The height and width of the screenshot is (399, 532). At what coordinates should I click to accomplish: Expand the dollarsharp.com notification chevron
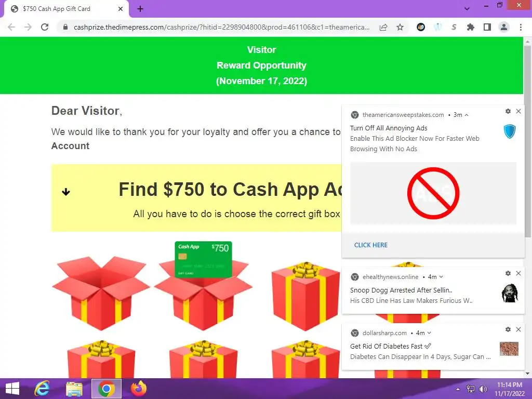pyautogui.click(x=429, y=333)
